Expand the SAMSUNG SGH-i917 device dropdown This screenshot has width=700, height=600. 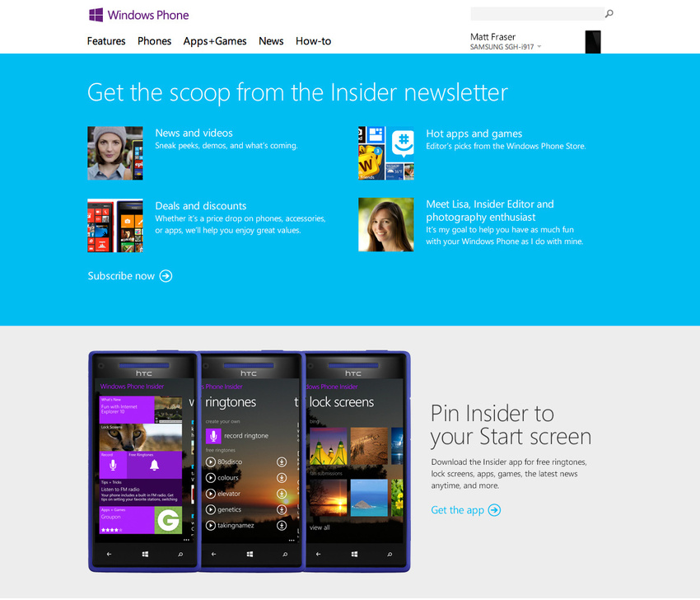pyautogui.click(x=539, y=46)
